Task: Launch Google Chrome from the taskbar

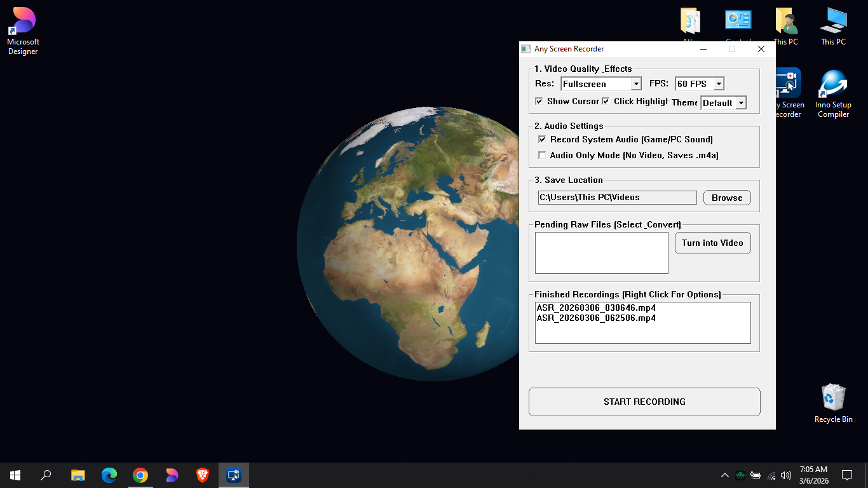Action: click(140, 475)
